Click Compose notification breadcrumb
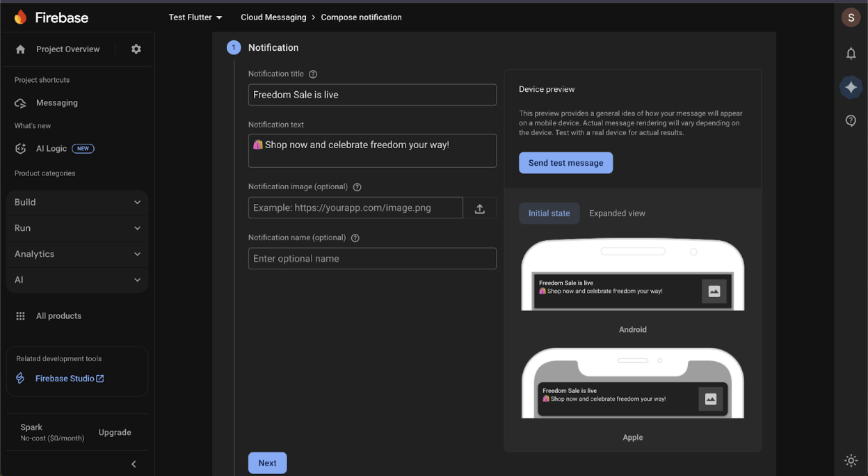Image resolution: width=868 pixels, height=476 pixels. click(x=361, y=17)
